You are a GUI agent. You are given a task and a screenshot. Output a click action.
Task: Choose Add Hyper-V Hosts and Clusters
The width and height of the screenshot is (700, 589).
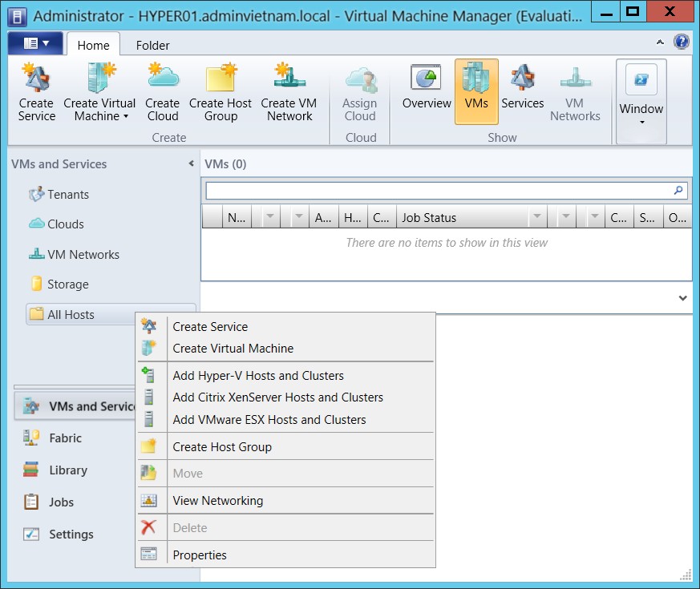coord(285,376)
